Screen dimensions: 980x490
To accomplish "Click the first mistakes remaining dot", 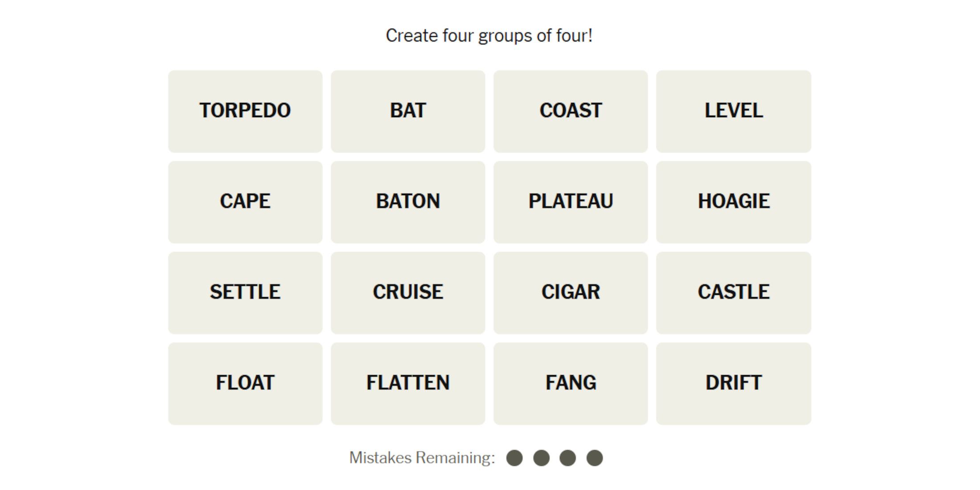I will coord(514,458).
